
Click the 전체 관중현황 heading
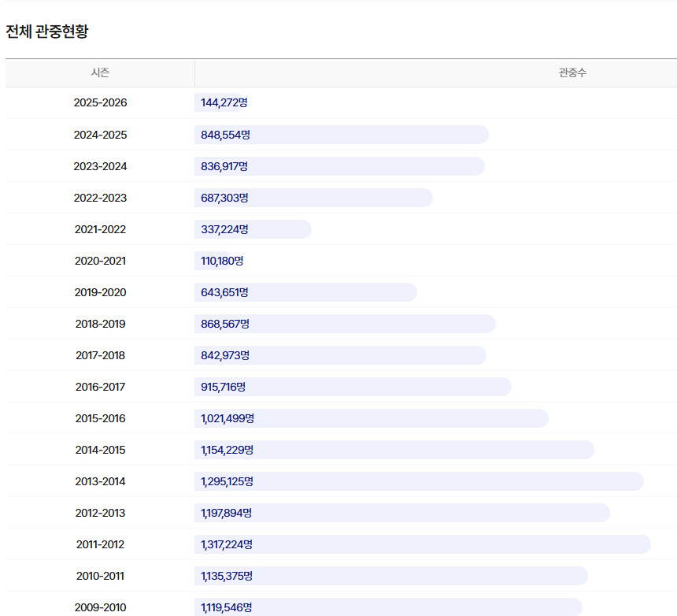pyautogui.click(x=47, y=32)
